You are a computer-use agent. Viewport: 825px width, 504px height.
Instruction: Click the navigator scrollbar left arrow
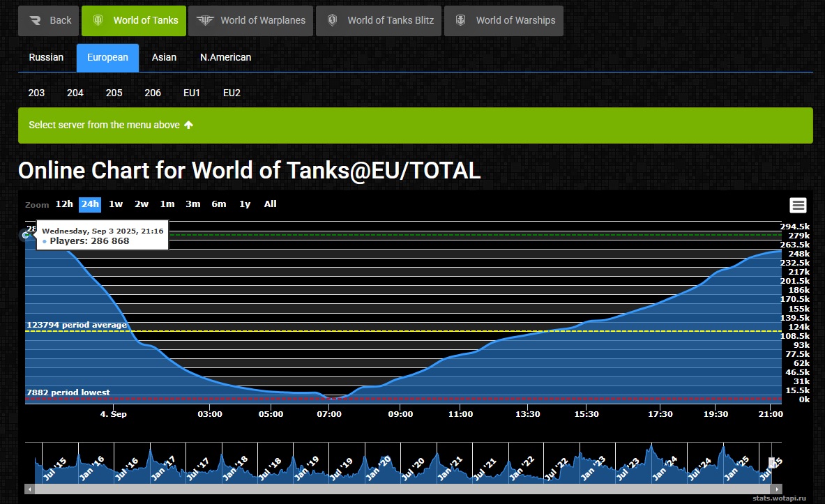(x=30, y=489)
